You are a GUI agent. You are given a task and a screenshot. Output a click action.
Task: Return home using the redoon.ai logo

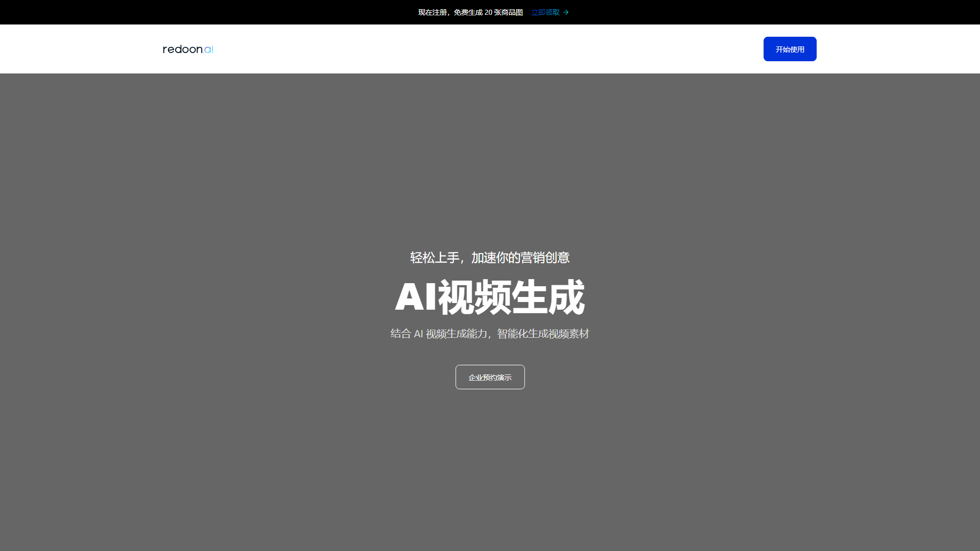187,49
